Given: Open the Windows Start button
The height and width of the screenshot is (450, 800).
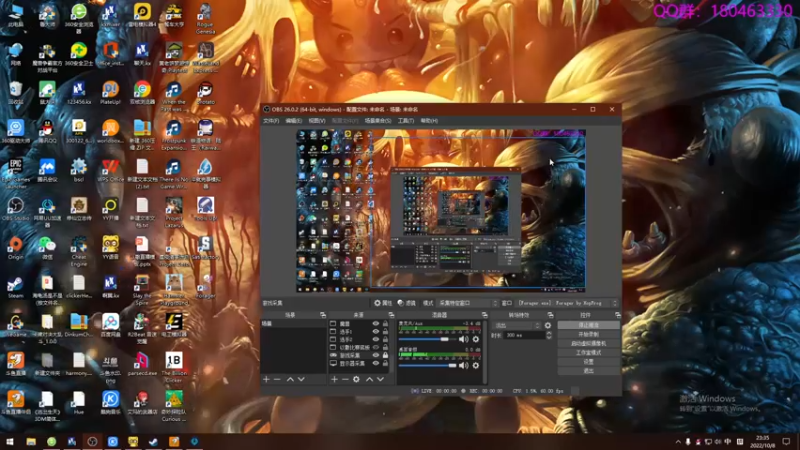Looking at the screenshot, I should pyautogui.click(x=10, y=442).
